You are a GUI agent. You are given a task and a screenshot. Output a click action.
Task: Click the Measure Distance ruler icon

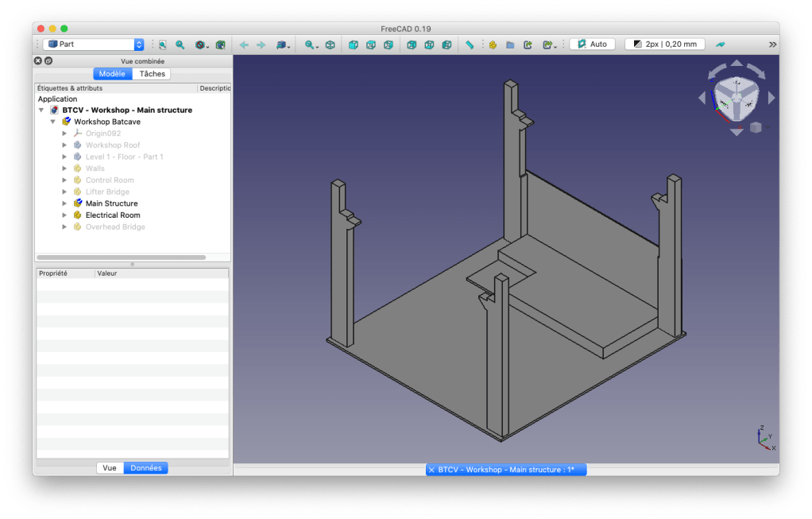(470, 45)
